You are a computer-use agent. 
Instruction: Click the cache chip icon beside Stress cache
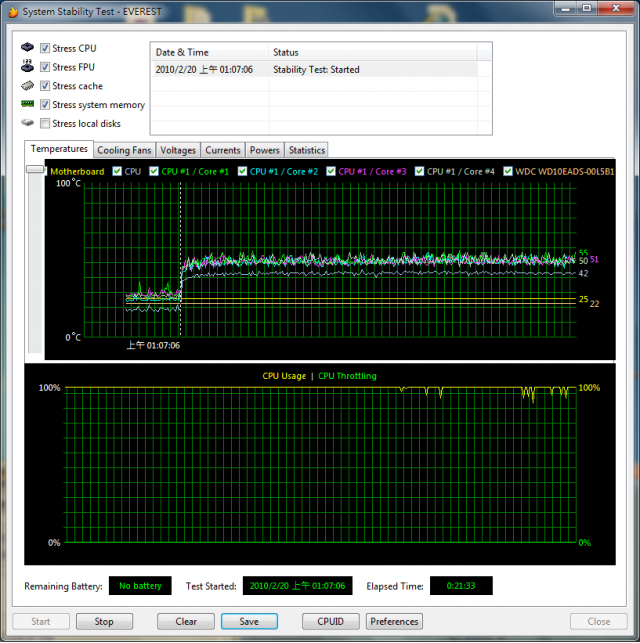point(27,85)
